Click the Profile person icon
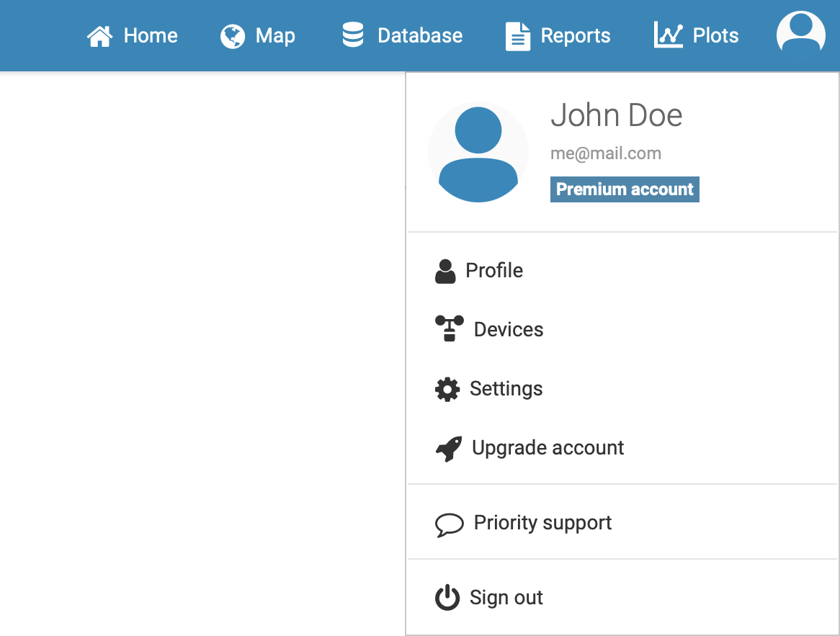Image resolution: width=840 pixels, height=636 pixels. click(x=445, y=271)
